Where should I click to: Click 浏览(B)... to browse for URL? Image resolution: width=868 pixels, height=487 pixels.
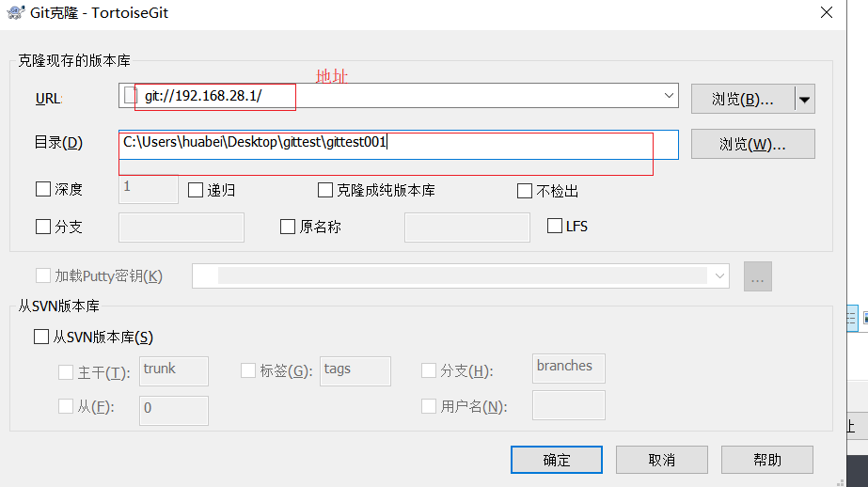[743, 100]
